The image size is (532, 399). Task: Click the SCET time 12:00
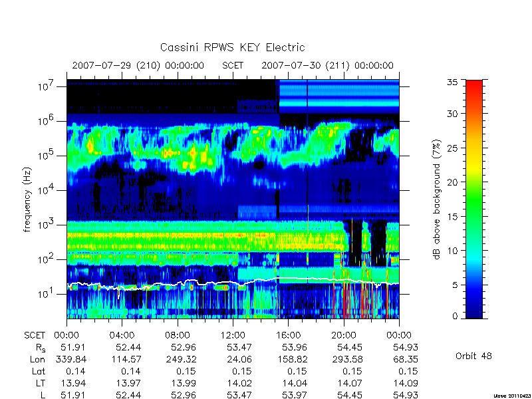233,336
